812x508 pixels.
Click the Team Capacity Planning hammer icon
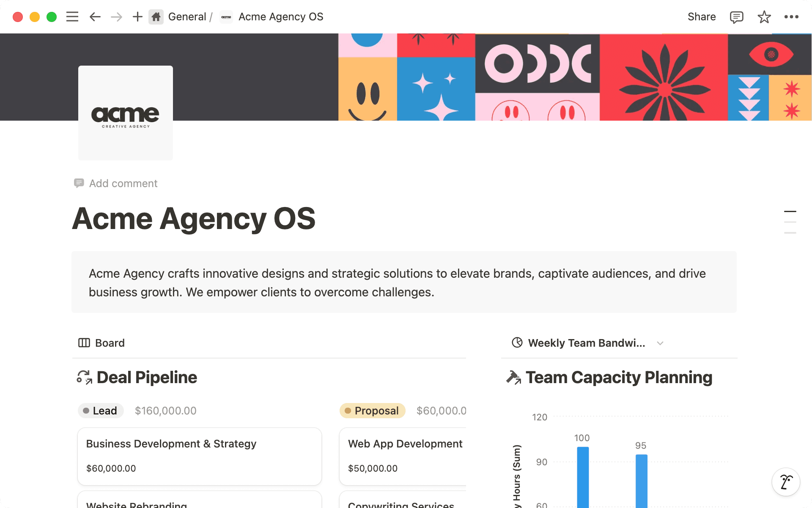click(x=514, y=377)
